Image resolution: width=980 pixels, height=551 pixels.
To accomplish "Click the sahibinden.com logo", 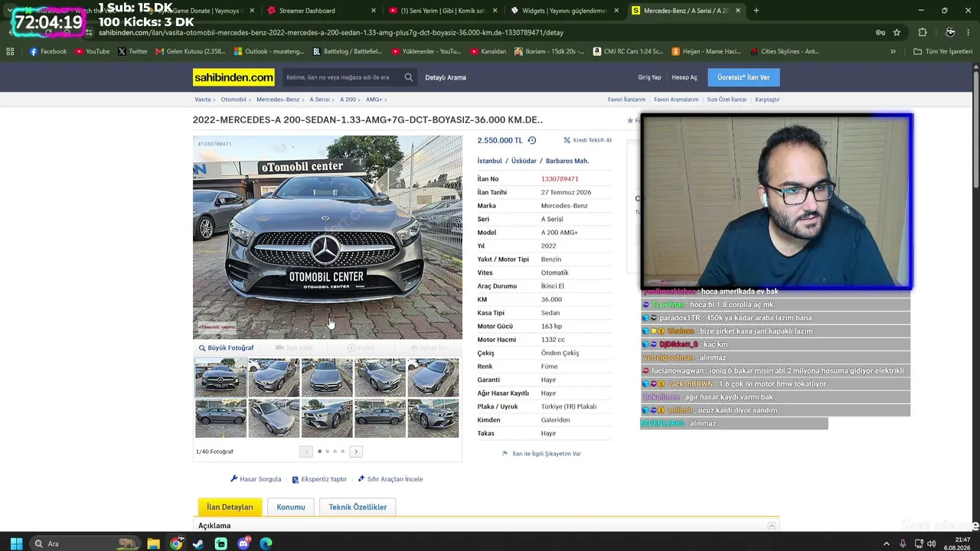I will [x=234, y=77].
